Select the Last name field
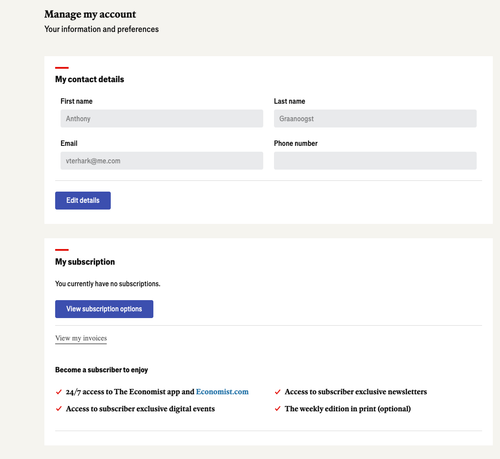Screen dimensions: 500x459 click(x=375, y=119)
